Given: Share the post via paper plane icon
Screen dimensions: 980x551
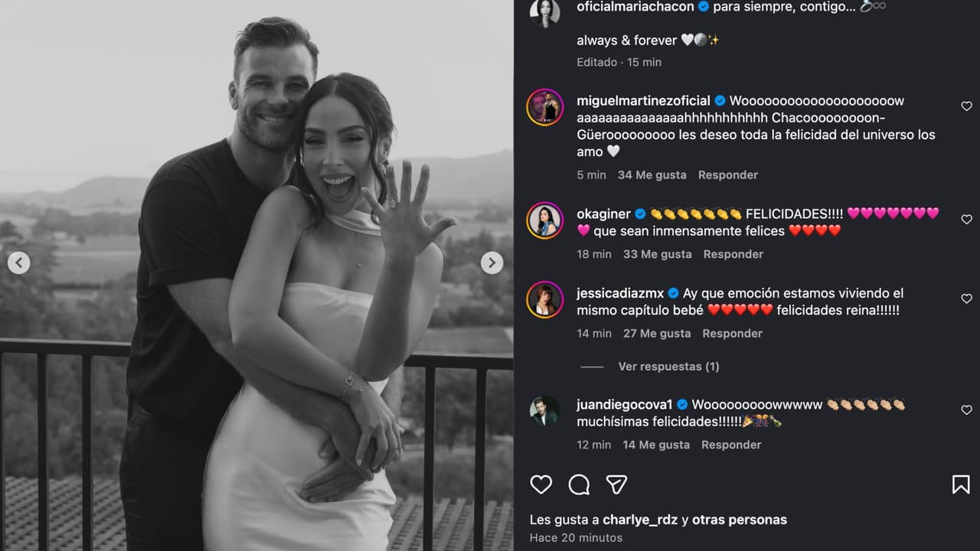Looking at the screenshot, I should tap(616, 484).
